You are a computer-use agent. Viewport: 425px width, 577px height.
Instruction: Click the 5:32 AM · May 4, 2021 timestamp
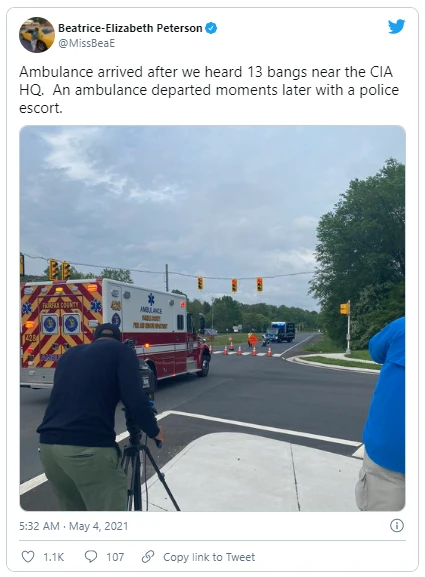[x=74, y=526]
